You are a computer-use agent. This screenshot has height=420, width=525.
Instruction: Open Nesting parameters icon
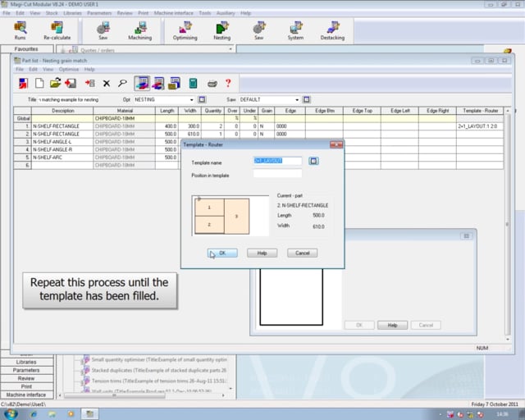click(x=221, y=30)
